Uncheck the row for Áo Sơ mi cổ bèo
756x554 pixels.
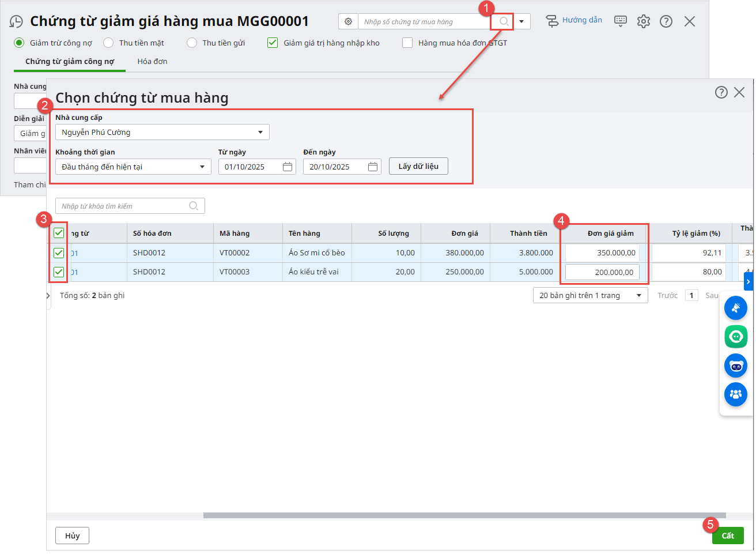(x=59, y=253)
